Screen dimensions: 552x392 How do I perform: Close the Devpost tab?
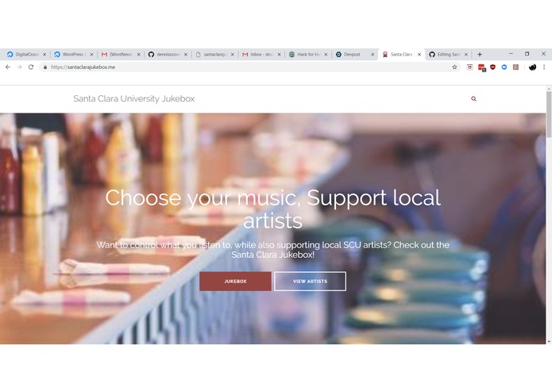(x=373, y=55)
